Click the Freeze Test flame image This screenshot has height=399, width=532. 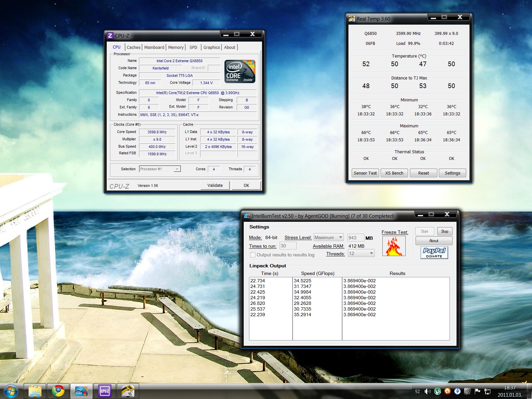click(394, 246)
